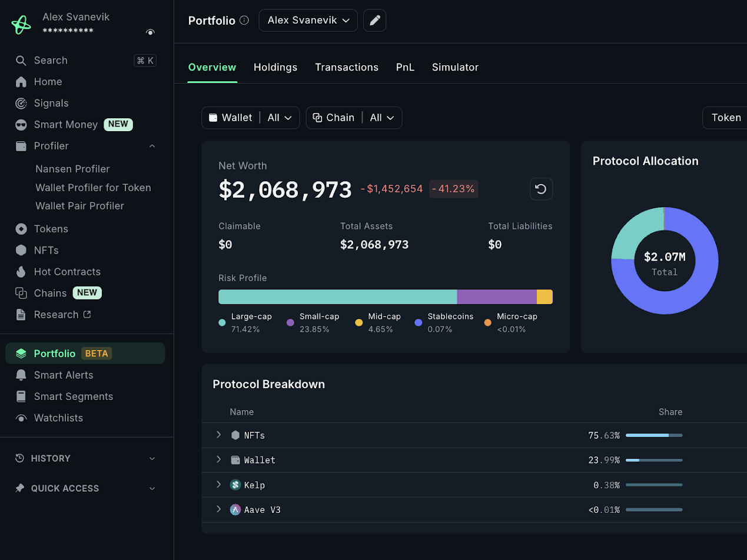
Task: Open Wallet Pair Profiler
Action: [79, 206]
